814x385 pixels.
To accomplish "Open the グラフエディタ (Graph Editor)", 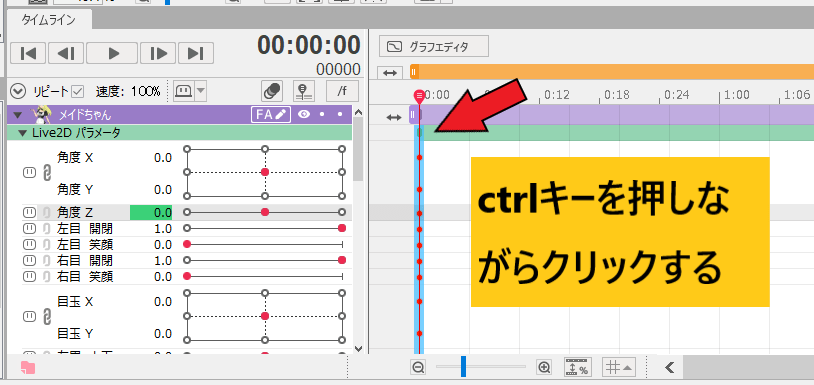I will click(434, 47).
